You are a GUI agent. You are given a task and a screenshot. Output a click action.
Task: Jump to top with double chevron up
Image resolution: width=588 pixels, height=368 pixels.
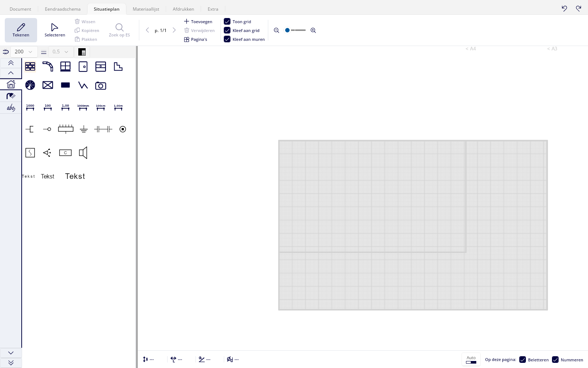(x=11, y=63)
